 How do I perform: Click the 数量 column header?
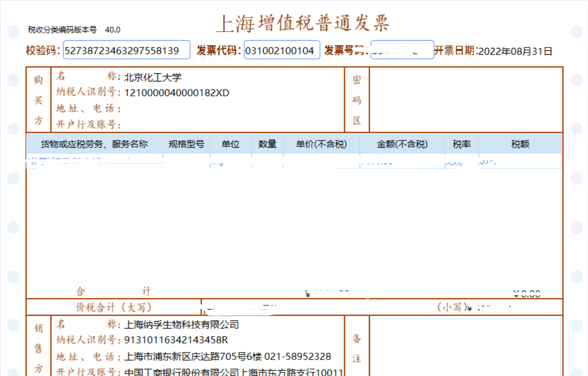pyautogui.click(x=267, y=144)
